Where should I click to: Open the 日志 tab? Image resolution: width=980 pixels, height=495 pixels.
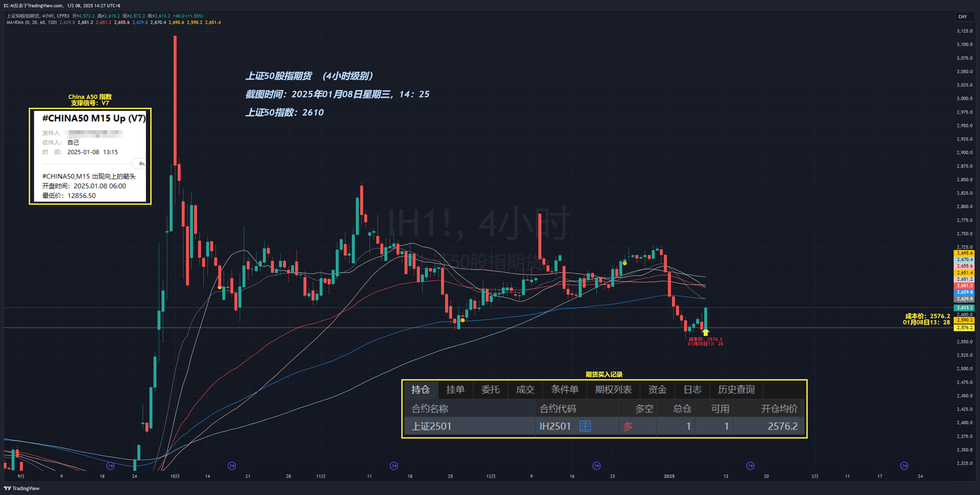click(692, 390)
